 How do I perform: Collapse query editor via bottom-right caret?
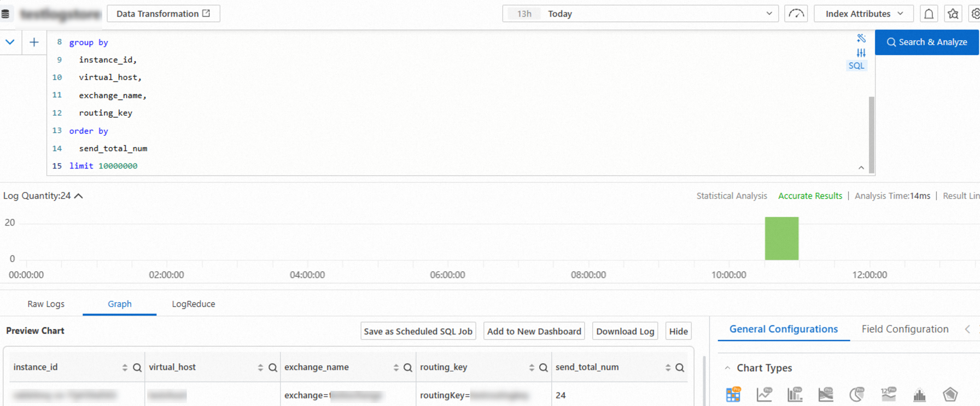coord(861,168)
